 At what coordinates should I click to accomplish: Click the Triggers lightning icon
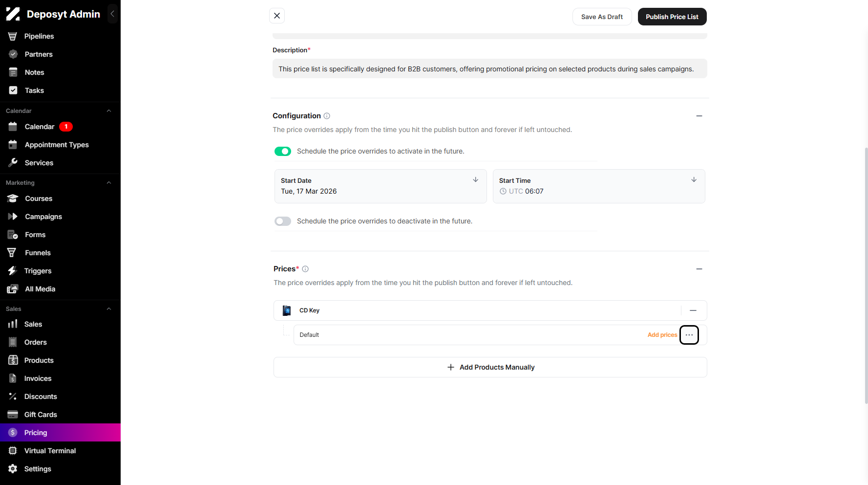[x=12, y=271]
